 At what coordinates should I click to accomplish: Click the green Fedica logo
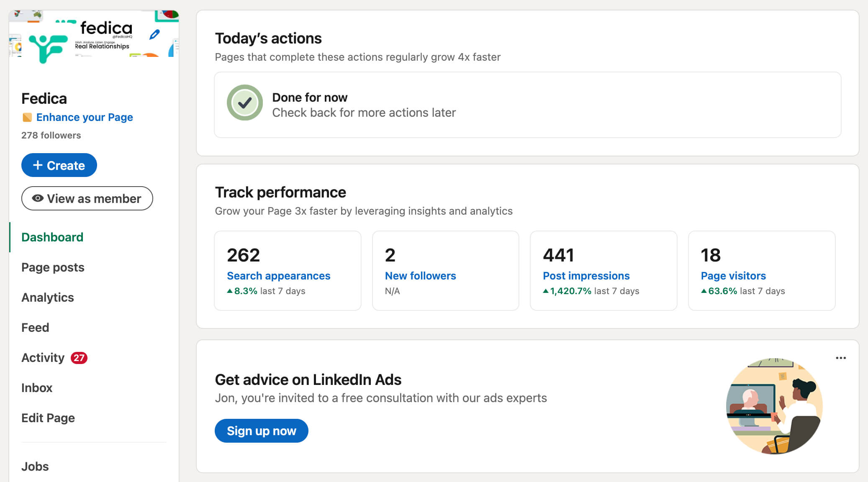[47, 48]
